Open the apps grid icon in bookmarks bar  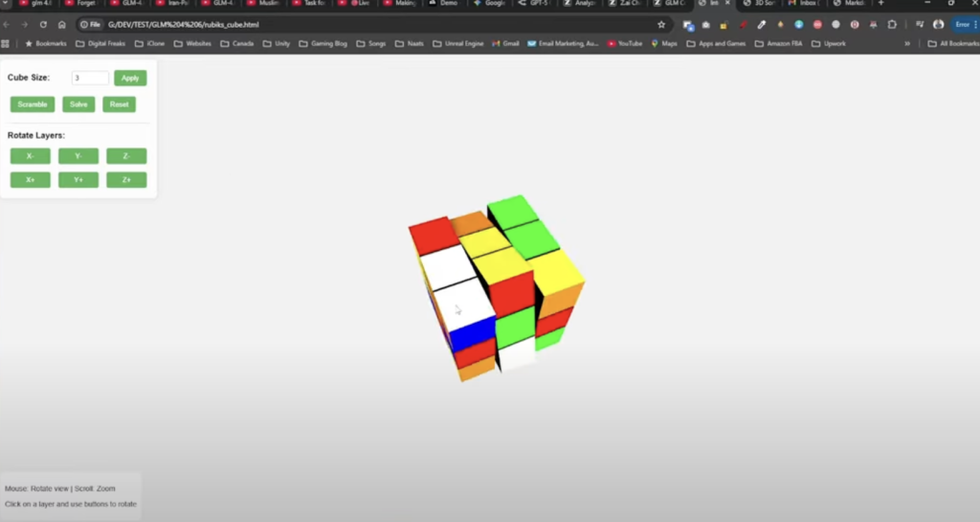pyautogui.click(x=7, y=43)
